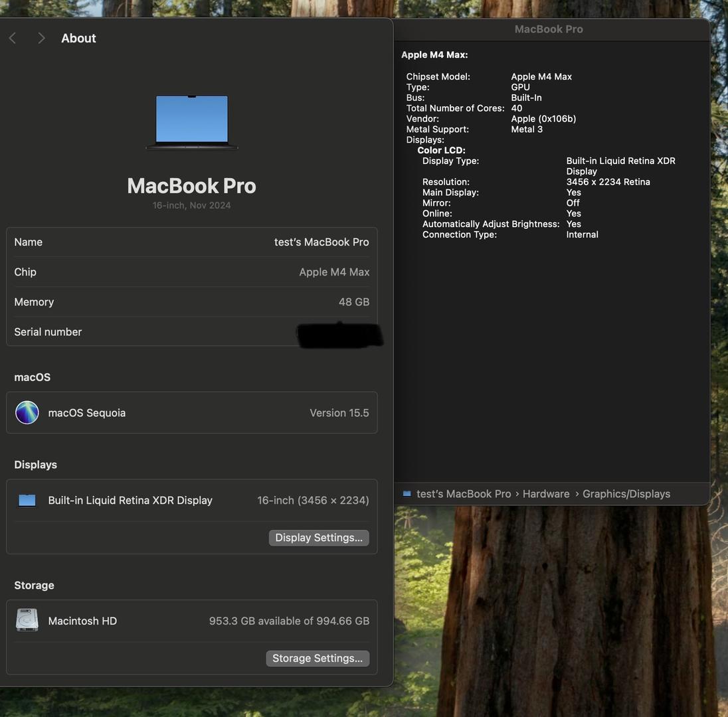This screenshot has height=717, width=728.
Task: Select the Apple M4 Max: heading
Action: click(x=434, y=55)
